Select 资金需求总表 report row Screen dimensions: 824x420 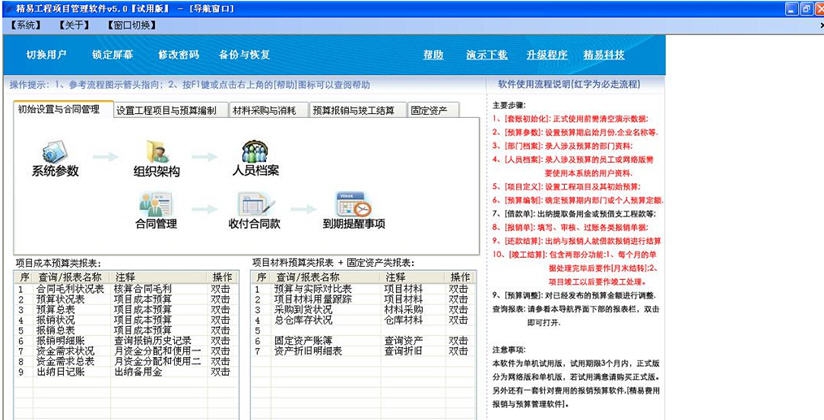pos(126,361)
